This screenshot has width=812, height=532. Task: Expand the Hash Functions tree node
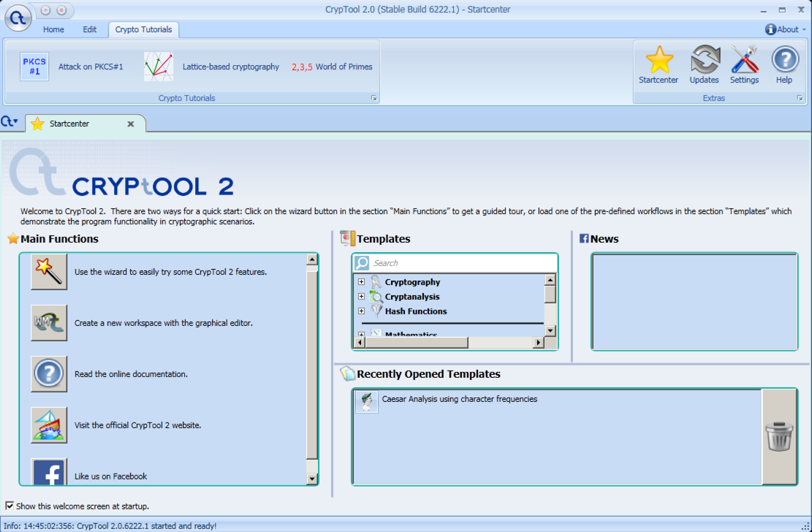point(362,311)
